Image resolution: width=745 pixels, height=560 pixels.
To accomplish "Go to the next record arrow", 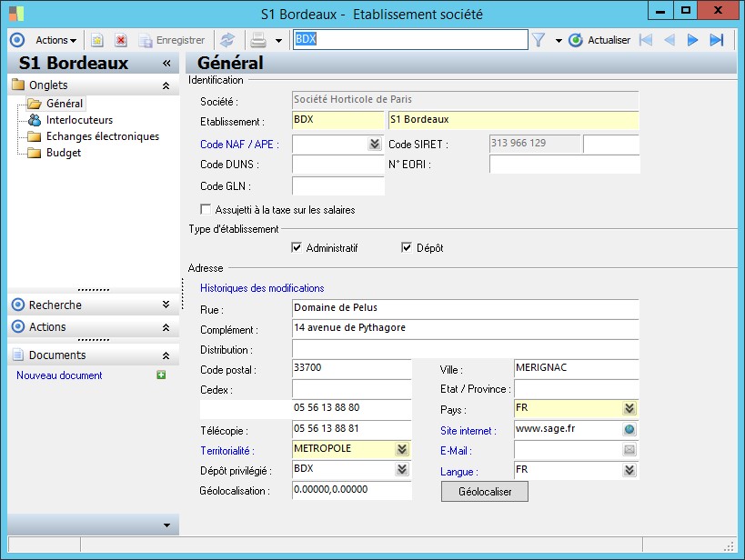I will point(692,40).
